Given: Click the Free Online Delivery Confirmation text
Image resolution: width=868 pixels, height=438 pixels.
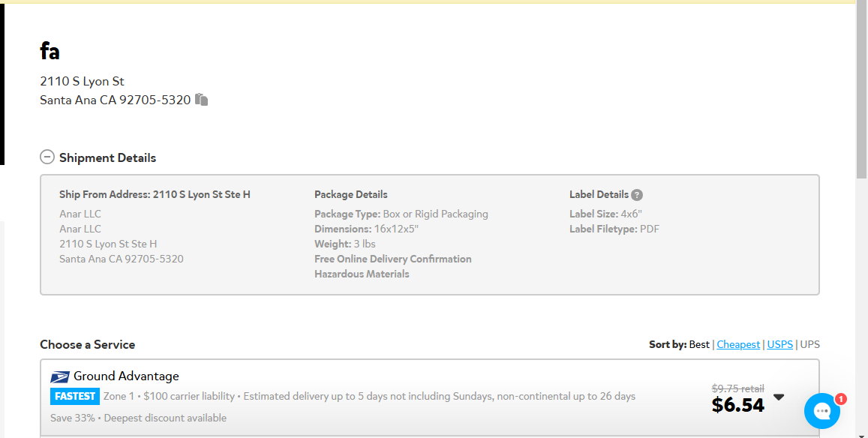Looking at the screenshot, I should tap(393, 259).
